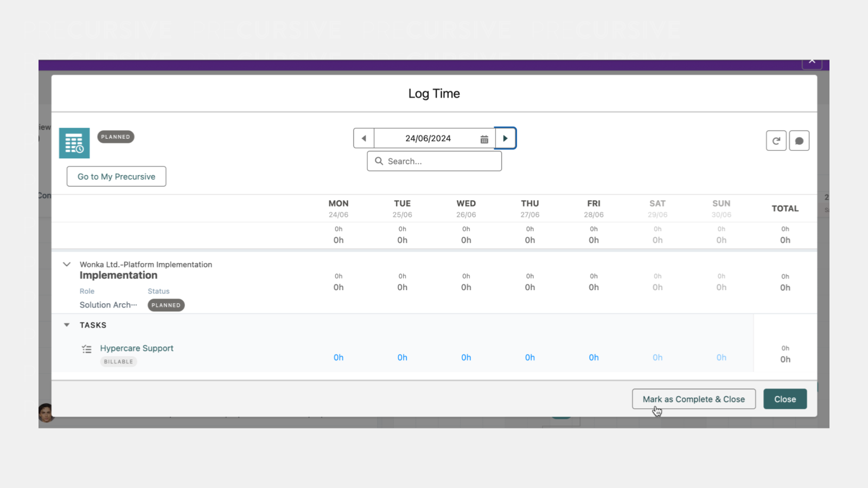Screen dimensions: 868x488
Task: Click the 24/06/2024 date field
Action: [x=429, y=138]
